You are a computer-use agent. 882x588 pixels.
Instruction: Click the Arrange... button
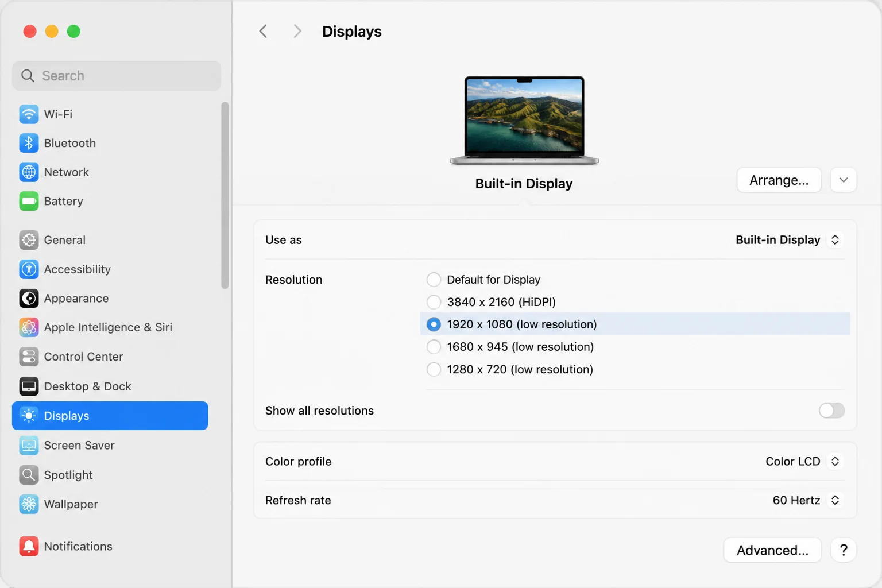(x=779, y=180)
